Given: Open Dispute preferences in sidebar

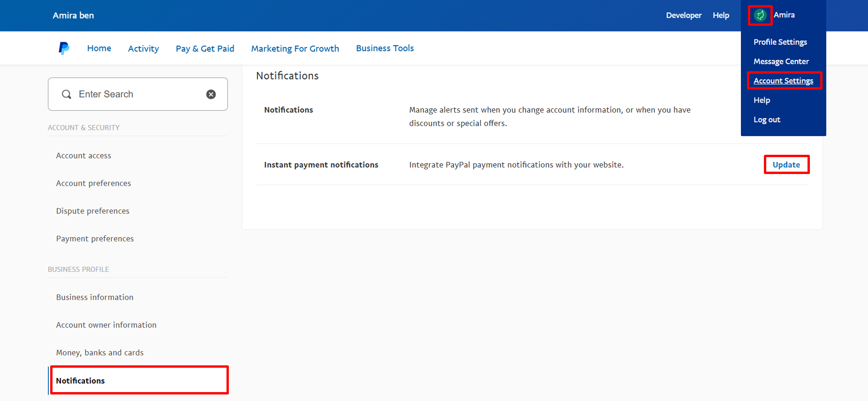Looking at the screenshot, I should pyautogui.click(x=93, y=211).
